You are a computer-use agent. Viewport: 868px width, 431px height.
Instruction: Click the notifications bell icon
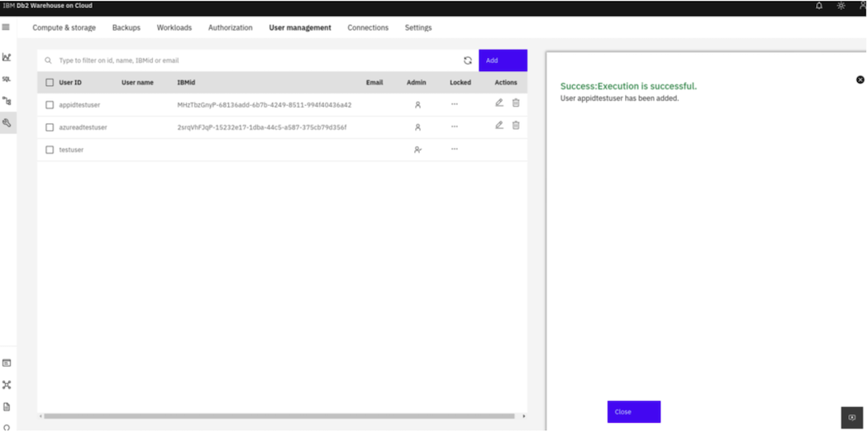click(x=819, y=6)
